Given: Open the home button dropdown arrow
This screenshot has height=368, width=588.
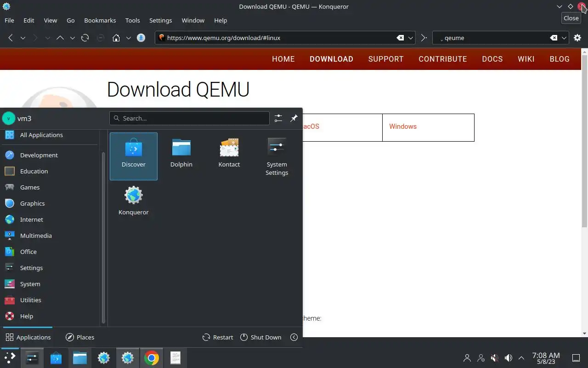Looking at the screenshot, I should tap(128, 38).
